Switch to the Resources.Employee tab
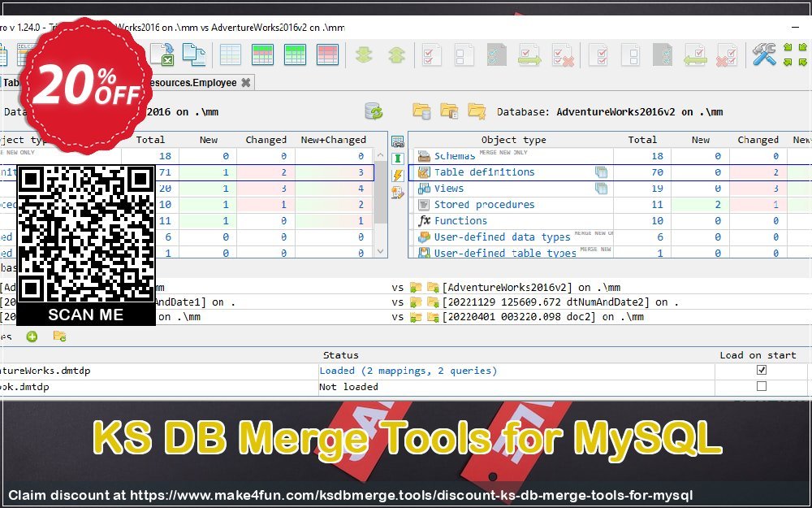 point(192,82)
